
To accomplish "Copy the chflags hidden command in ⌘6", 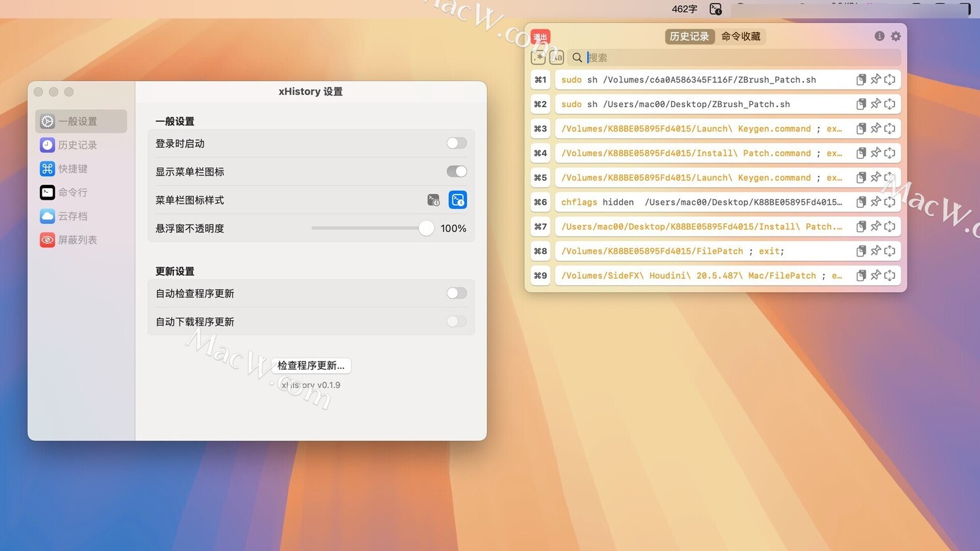I will tap(861, 202).
